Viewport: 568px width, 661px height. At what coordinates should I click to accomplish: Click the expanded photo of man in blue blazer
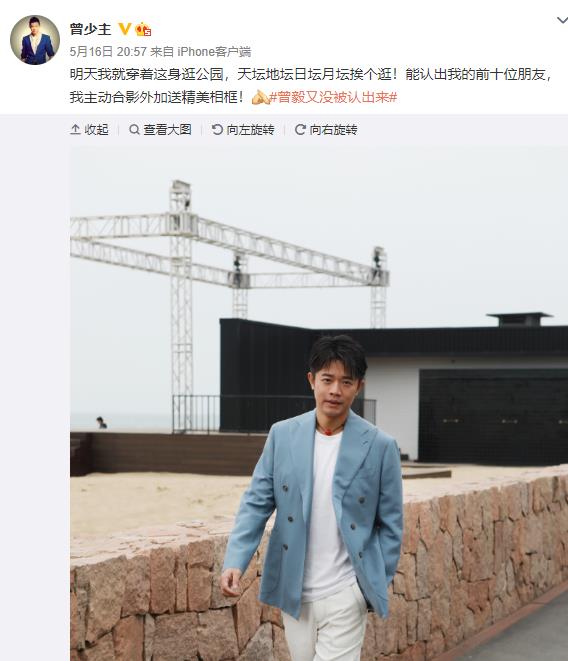pyautogui.click(x=319, y=404)
